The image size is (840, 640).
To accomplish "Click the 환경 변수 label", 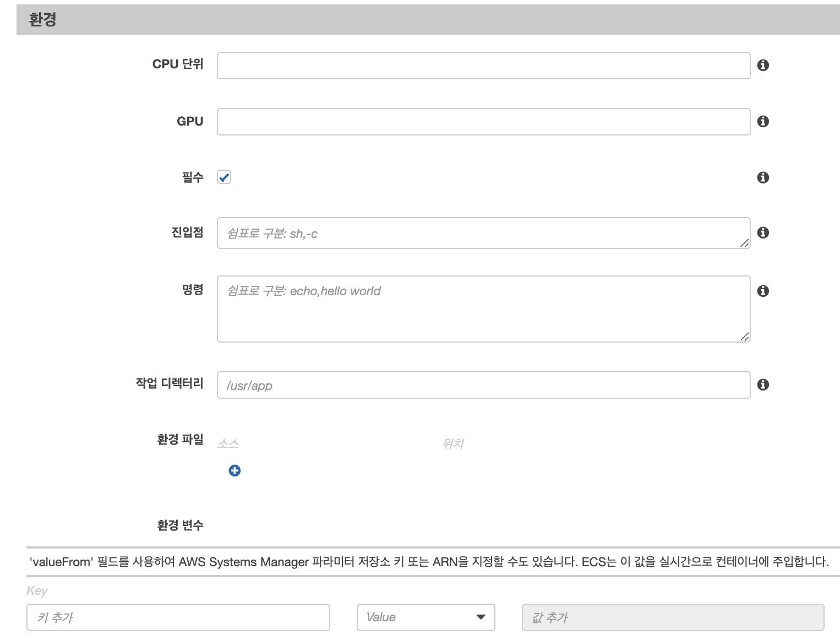I will [180, 525].
